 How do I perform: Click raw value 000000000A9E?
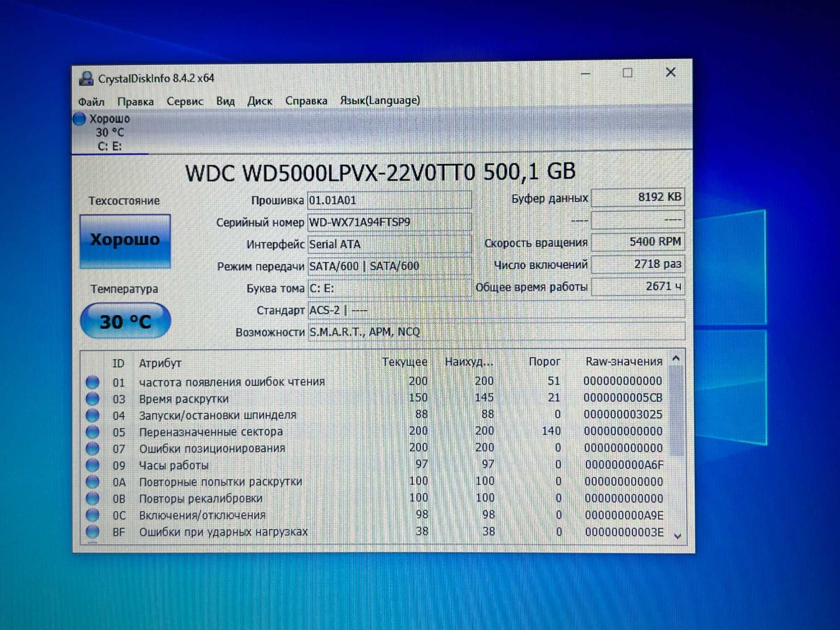point(624,515)
